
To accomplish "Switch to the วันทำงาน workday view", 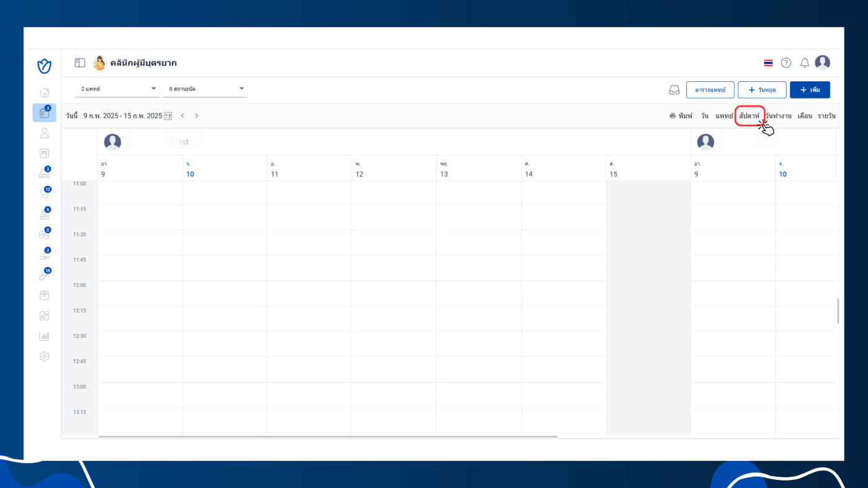I will click(778, 116).
